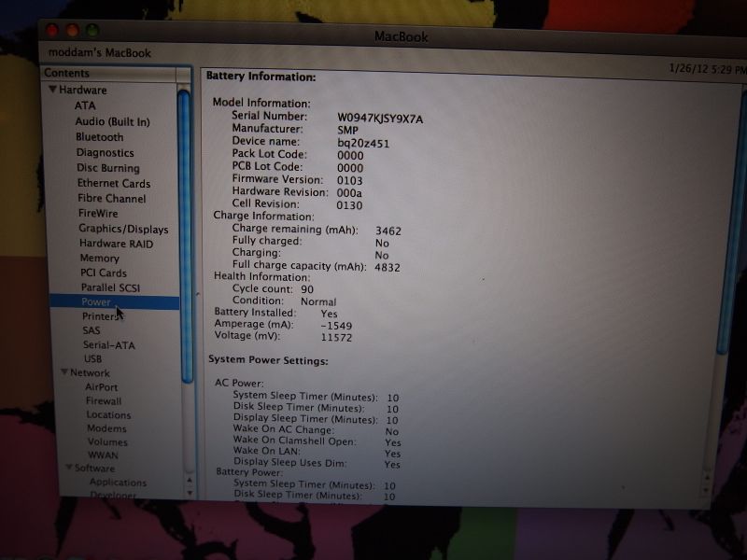
Task: Collapse the Network disclosure triangle
Action: point(64,371)
